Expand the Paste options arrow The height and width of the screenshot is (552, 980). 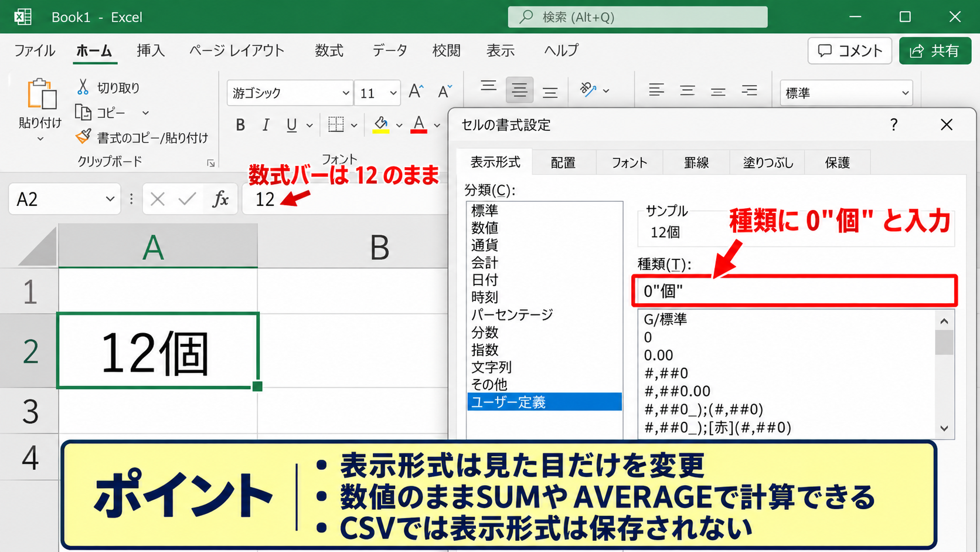(x=40, y=139)
